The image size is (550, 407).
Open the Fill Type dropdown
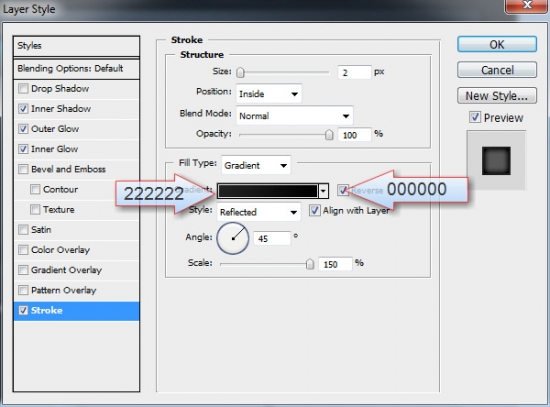[256, 165]
